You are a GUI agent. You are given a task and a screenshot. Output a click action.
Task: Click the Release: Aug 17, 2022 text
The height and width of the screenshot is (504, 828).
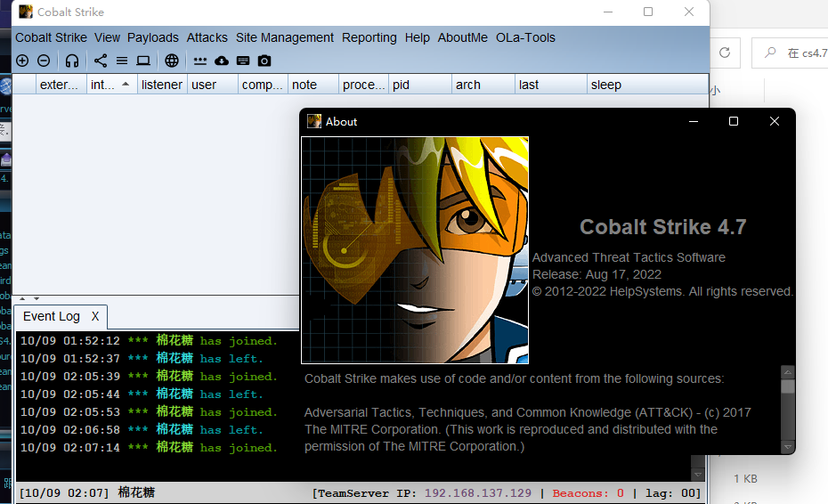click(597, 274)
